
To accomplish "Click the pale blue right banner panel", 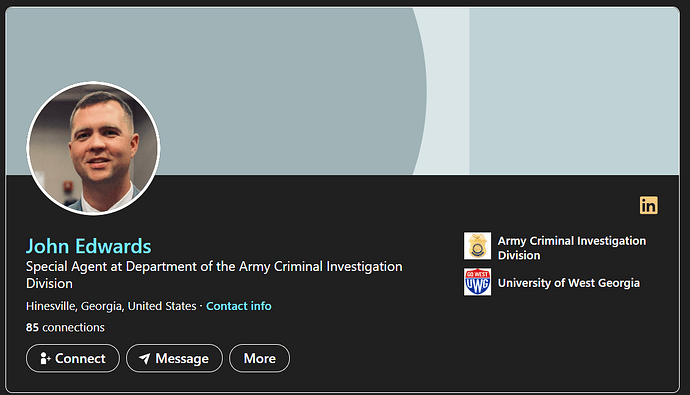I will (574, 91).
